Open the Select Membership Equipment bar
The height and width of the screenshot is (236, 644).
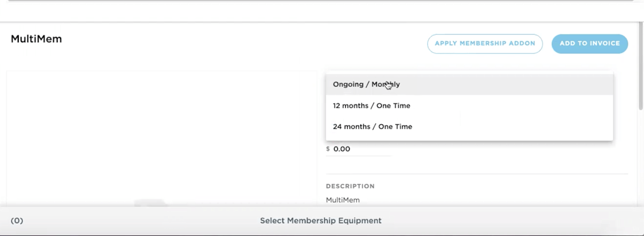click(x=321, y=220)
